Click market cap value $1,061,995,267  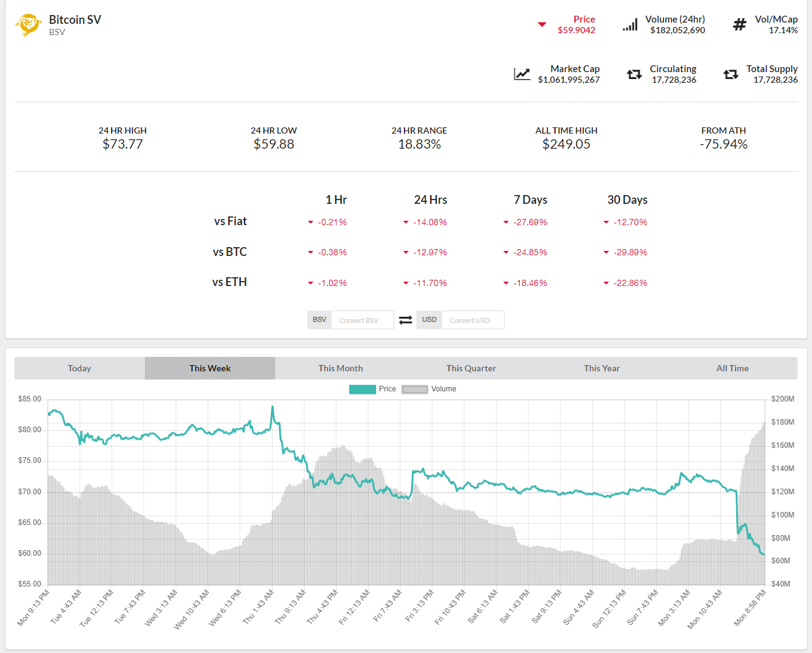click(x=569, y=80)
